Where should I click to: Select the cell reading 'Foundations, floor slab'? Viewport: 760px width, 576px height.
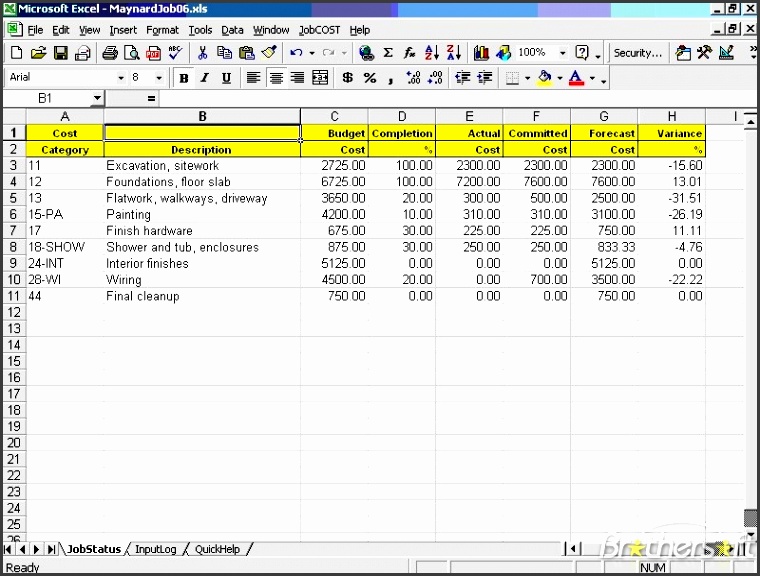tap(202, 182)
